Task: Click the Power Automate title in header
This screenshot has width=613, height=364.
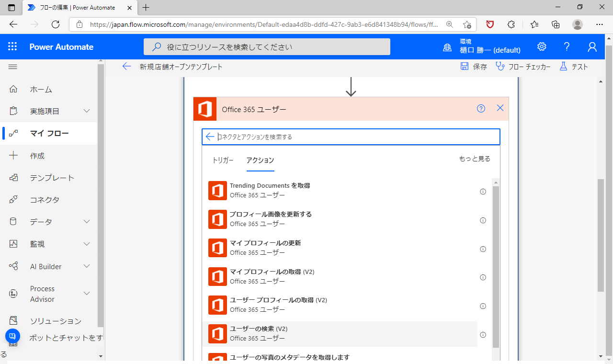Action: (61, 47)
